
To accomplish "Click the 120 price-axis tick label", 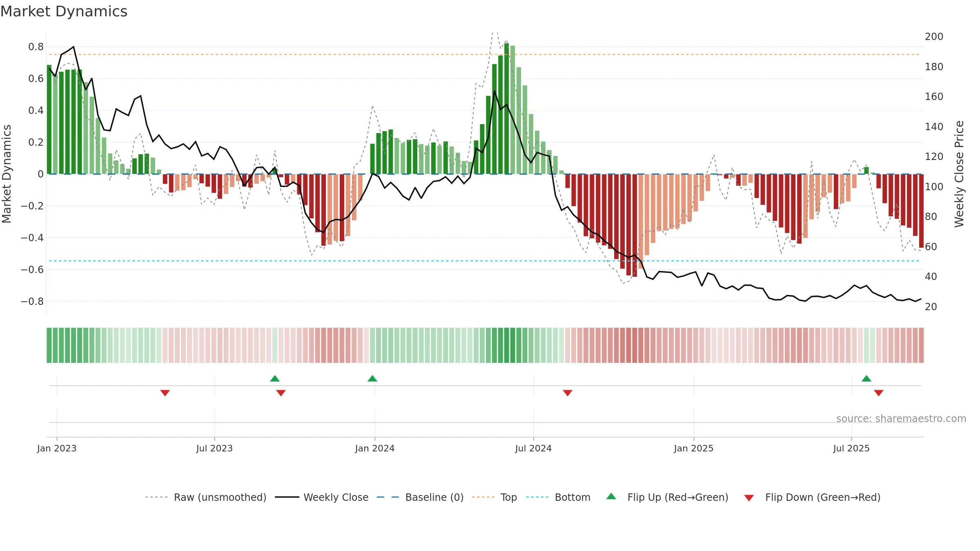I will click(x=934, y=157).
